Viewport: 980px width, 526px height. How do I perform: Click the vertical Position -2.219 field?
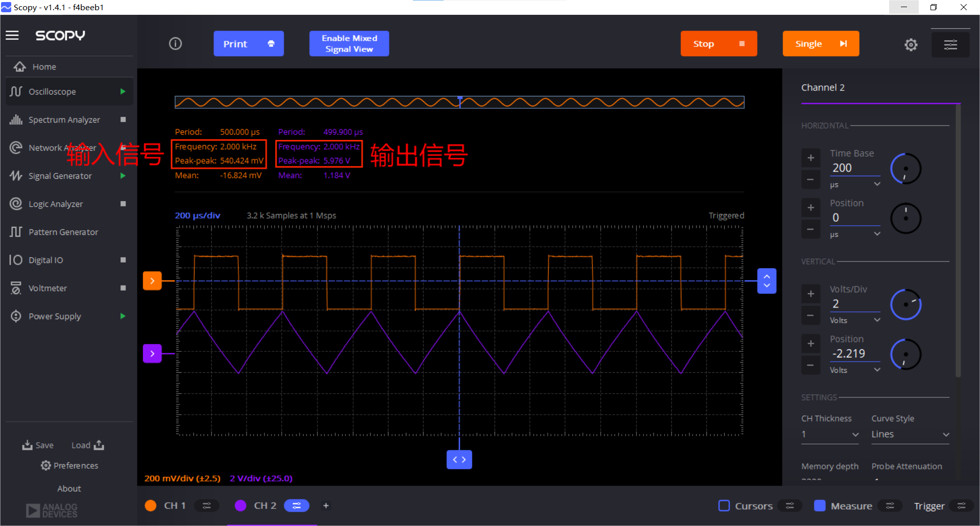click(855, 353)
